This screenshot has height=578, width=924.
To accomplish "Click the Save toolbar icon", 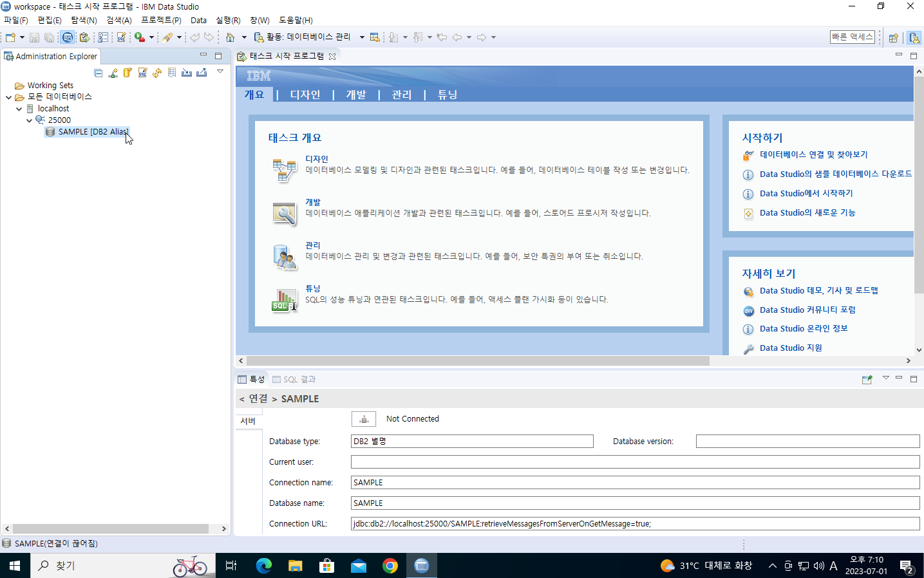I will [34, 37].
